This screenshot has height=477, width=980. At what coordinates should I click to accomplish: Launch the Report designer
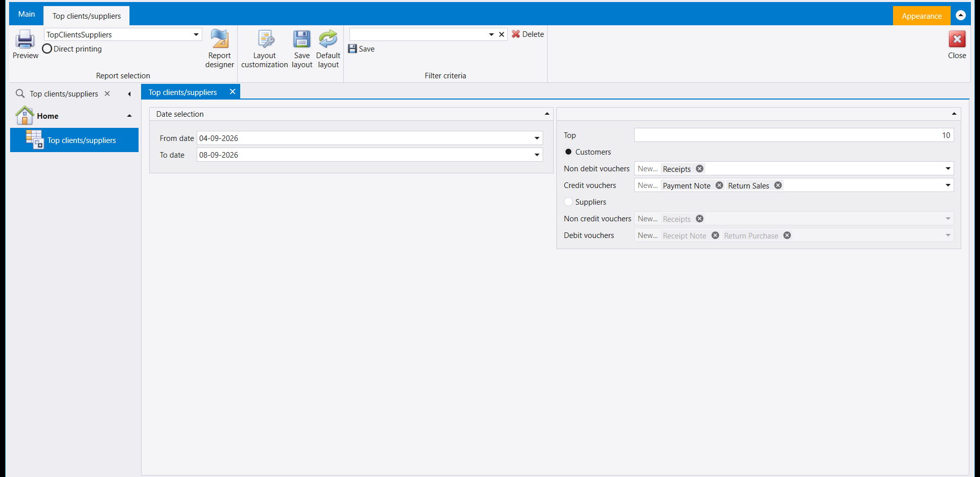219,49
